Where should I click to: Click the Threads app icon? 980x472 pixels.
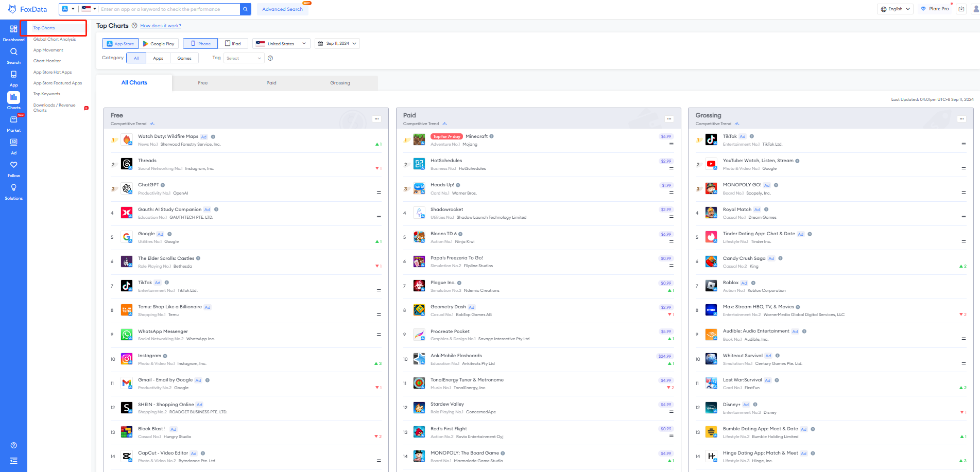tap(127, 164)
